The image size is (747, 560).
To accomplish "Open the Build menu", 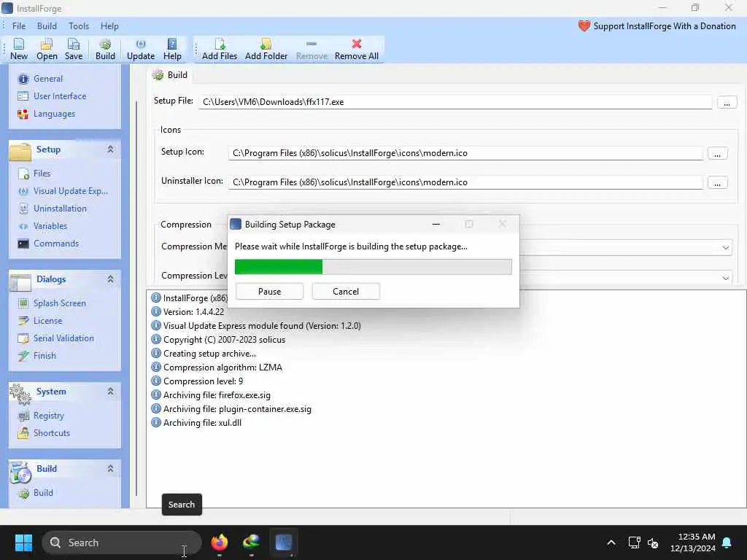I will [x=47, y=26].
